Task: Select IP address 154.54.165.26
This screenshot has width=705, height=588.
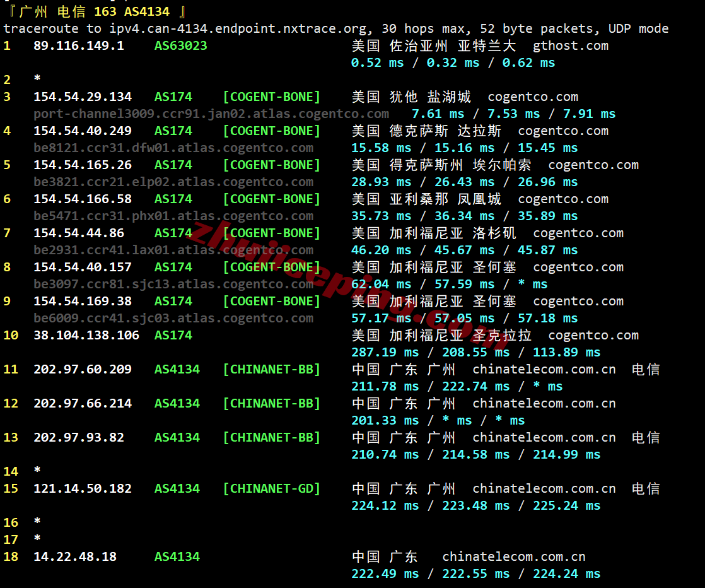Action: (x=83, y=165)
